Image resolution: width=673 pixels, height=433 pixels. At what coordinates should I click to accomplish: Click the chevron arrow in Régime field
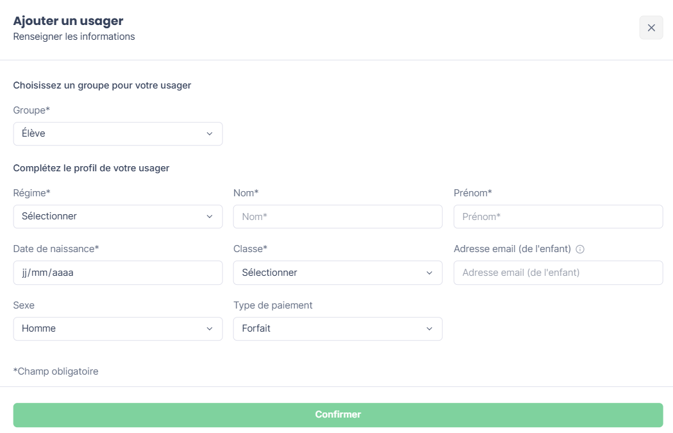[x=209, y=217]
